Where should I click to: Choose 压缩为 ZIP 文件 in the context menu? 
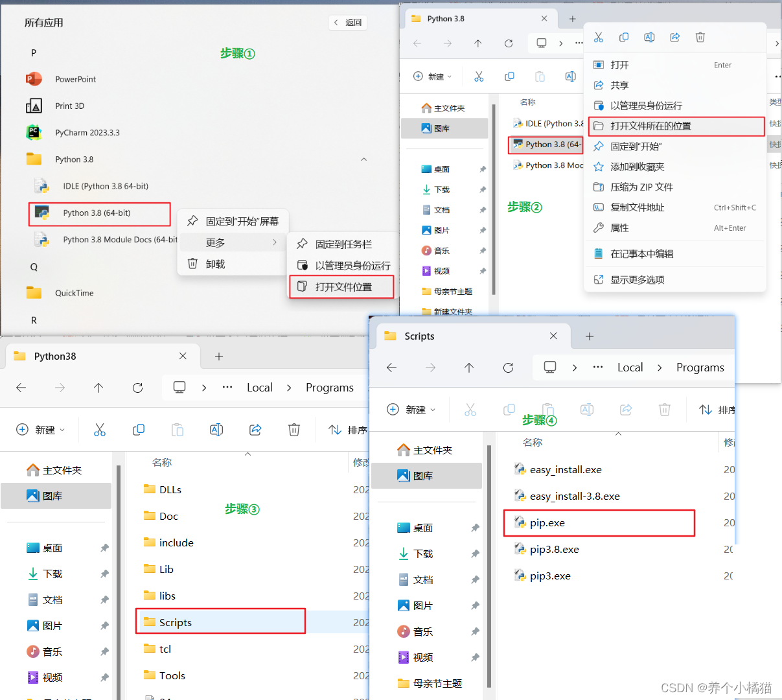(x=676, y=187)
